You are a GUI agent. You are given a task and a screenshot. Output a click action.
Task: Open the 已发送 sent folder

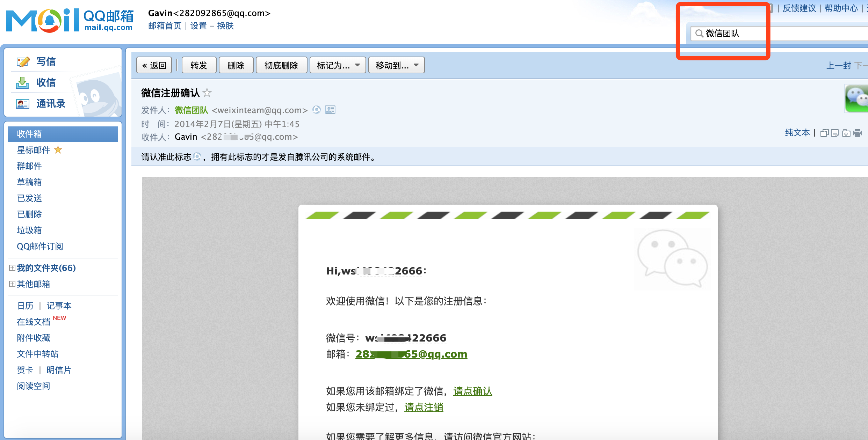tap(29, 198)
